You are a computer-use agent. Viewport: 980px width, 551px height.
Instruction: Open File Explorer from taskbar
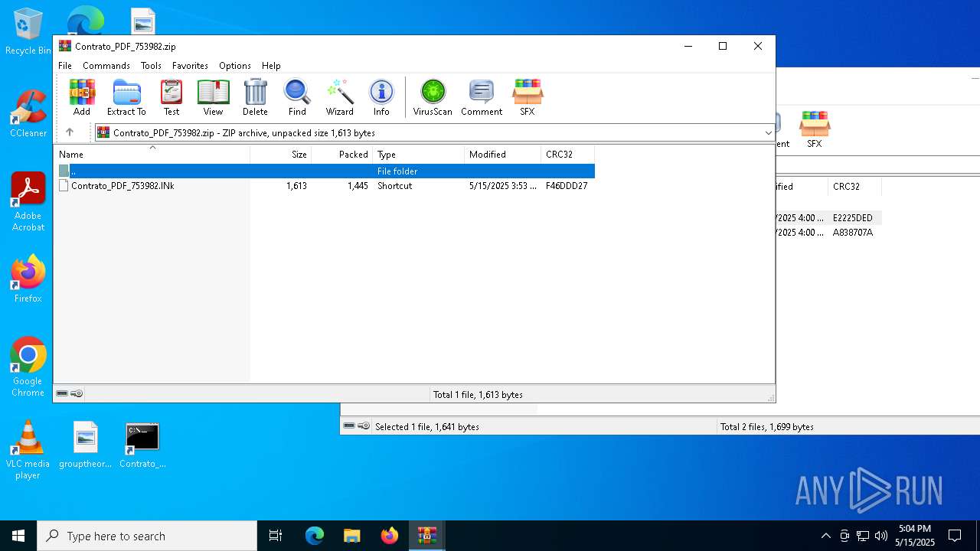click(x=352, y=536)
